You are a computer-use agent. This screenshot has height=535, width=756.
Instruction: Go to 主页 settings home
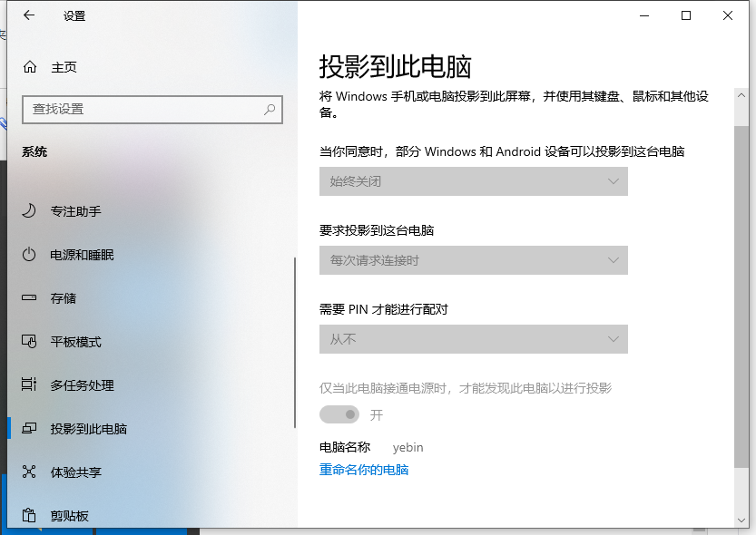pyautogui.click(x=64, y=67)
